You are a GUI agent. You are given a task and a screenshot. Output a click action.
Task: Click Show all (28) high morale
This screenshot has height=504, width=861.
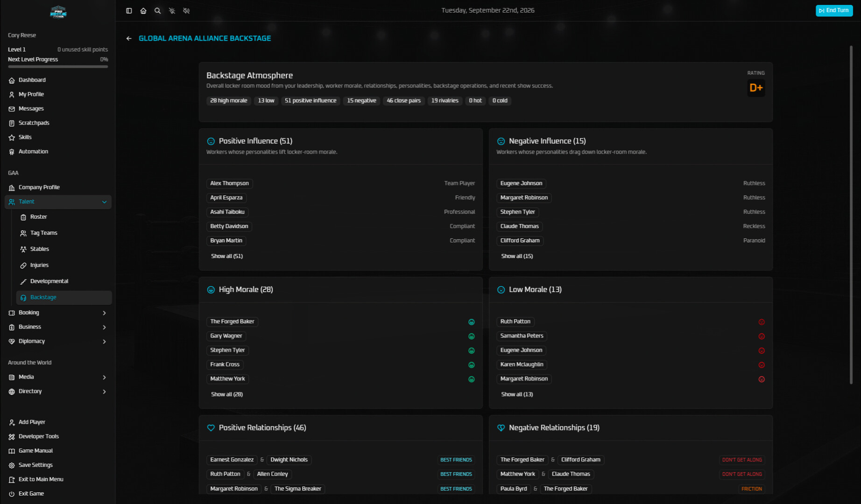pos(227,394)
